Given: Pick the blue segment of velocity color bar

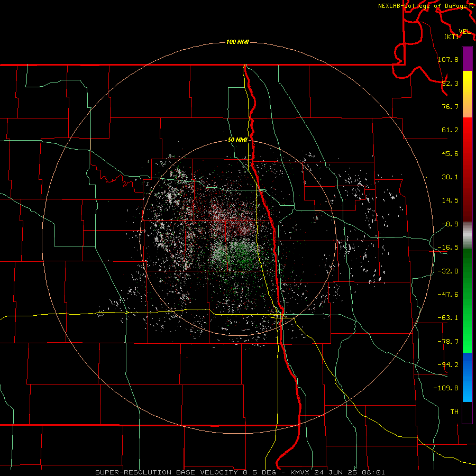Looking at the screenshot, I should (467, 377).
